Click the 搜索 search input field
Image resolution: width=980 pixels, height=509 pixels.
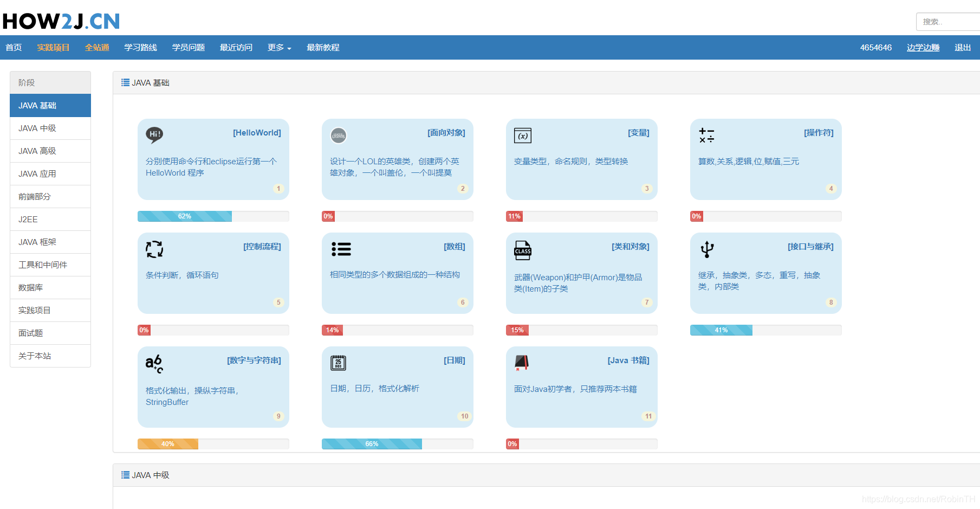tap(948, 22)
